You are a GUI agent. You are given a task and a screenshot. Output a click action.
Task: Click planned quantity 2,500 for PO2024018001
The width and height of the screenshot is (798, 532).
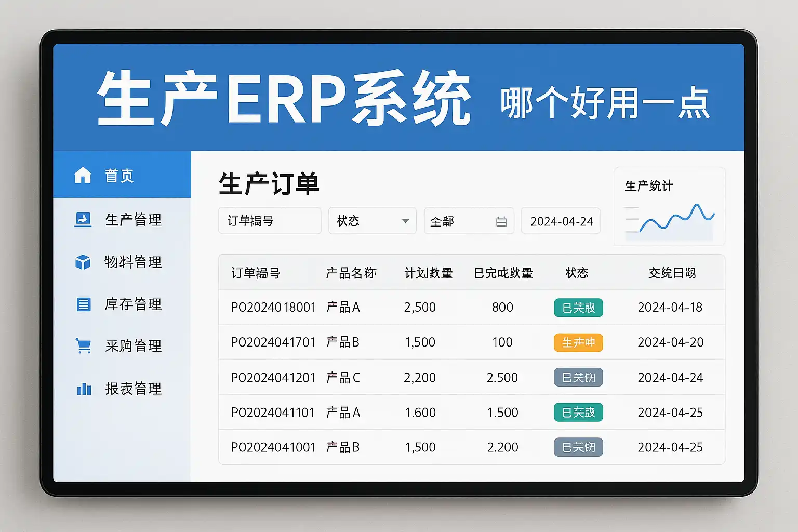pos(420,307)
